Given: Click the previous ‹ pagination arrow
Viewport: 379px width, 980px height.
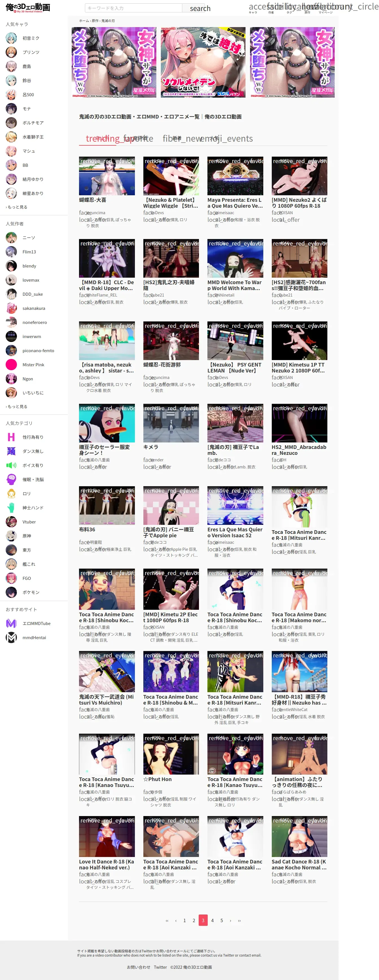Looking at the screenshot, I should [x=176, y=920].
